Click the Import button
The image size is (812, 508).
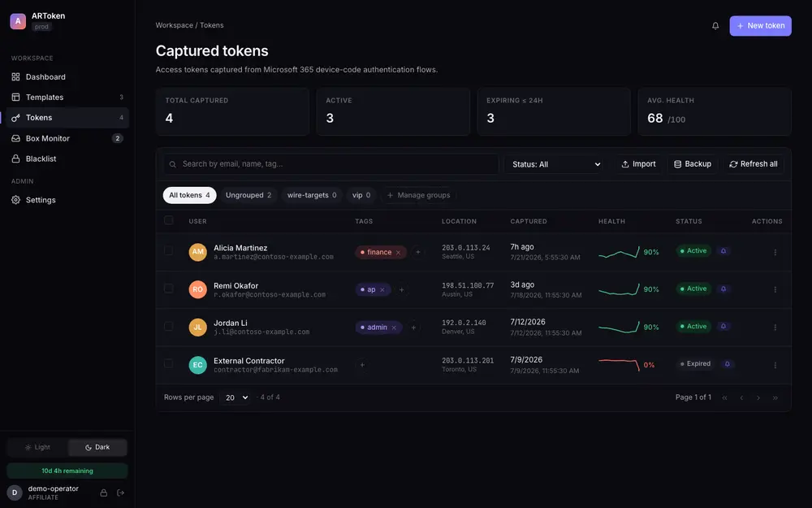638,164
